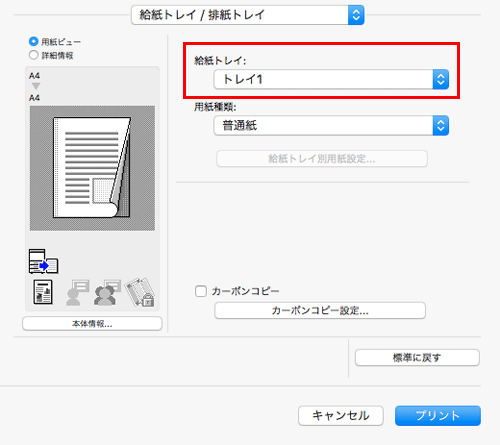Click the blue プリント button

[438, 416]
